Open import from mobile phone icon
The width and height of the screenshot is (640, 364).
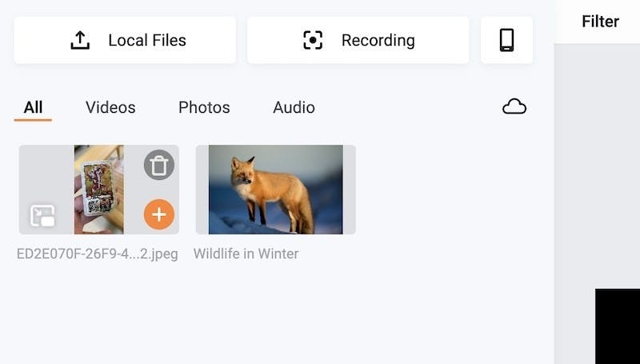point(506,40)
